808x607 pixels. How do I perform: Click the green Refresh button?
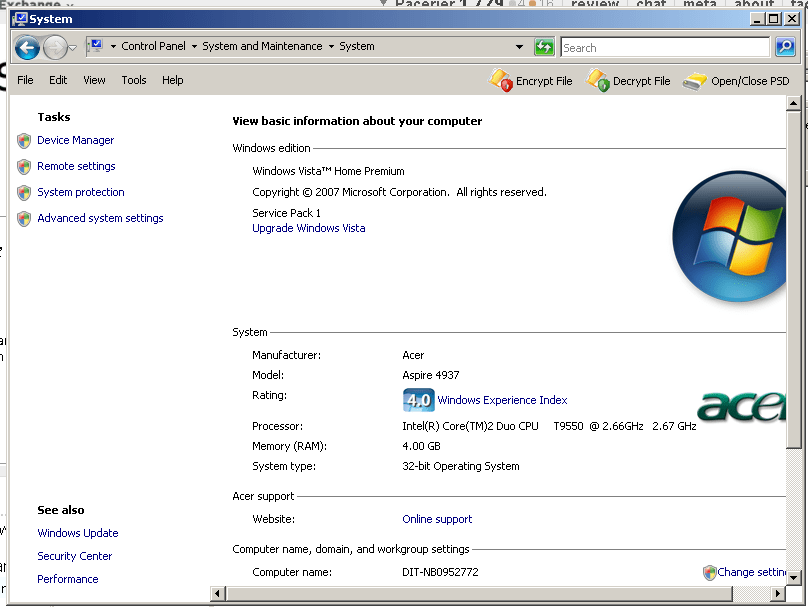(x=544, y=47)
